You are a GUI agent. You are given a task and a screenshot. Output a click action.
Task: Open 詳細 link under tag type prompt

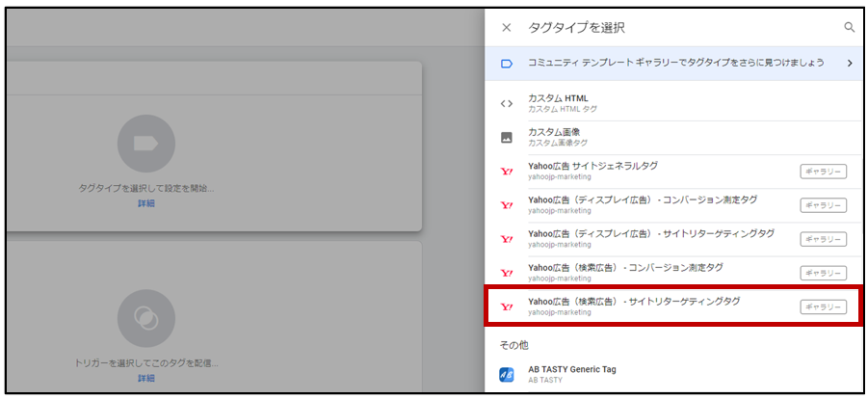point(146,203)
